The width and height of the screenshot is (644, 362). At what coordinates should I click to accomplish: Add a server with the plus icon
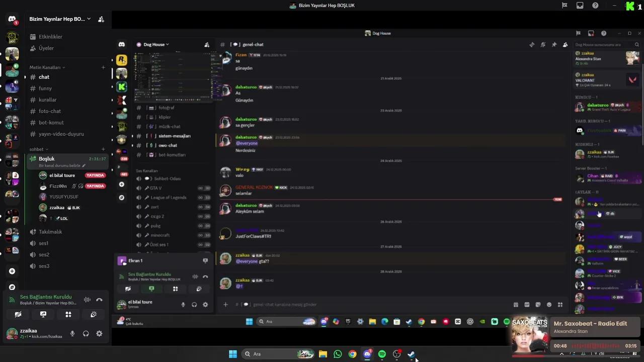[12, 271]
